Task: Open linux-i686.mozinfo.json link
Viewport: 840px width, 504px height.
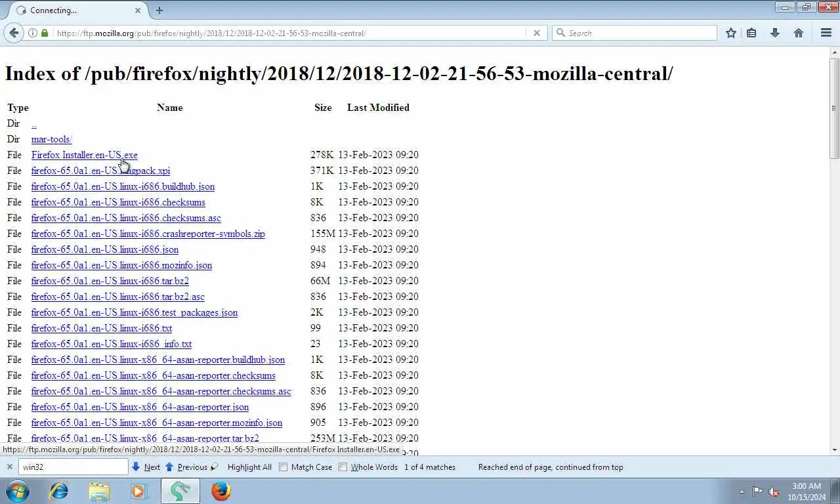Action: coord(121,265)
